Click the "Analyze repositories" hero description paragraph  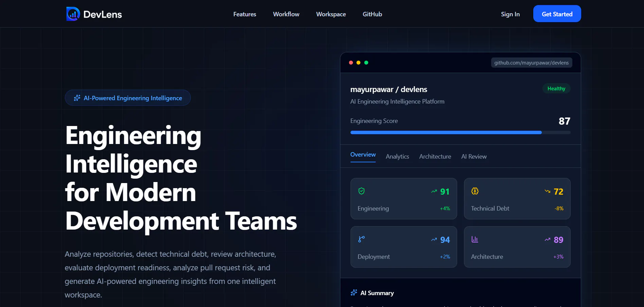(x=171, y=274)
